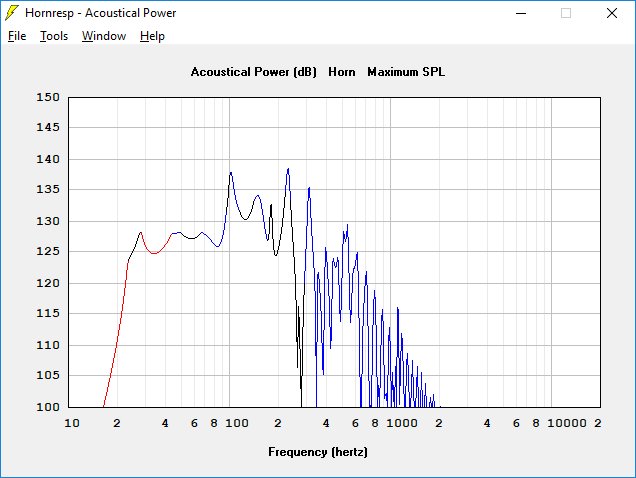Image resolution: width=636 pixels, height=478 pixels.
Task: Click the 125 dB y-axis value
Action: coord(48,252)
